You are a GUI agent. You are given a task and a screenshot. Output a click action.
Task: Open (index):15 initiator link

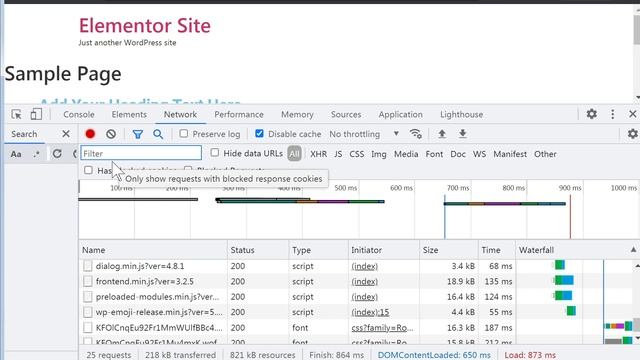click(x=370, y=312)
